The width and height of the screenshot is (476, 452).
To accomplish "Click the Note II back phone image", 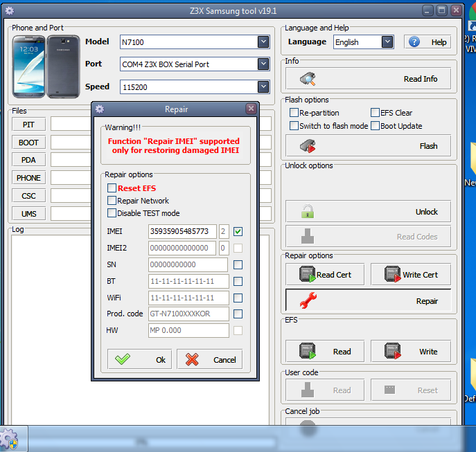I will click(63, 66).
